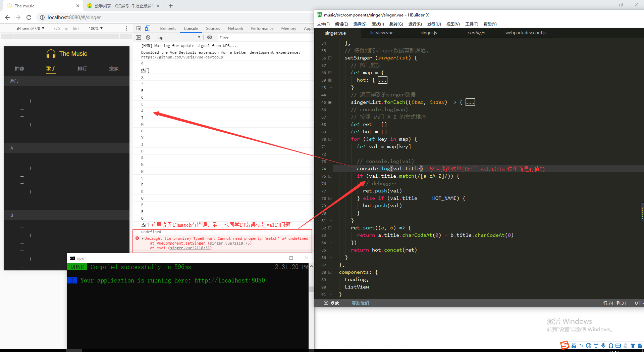Open singer.vue?2118:75 source link in error
644x352 pixels.
click(x=230, y=244)
